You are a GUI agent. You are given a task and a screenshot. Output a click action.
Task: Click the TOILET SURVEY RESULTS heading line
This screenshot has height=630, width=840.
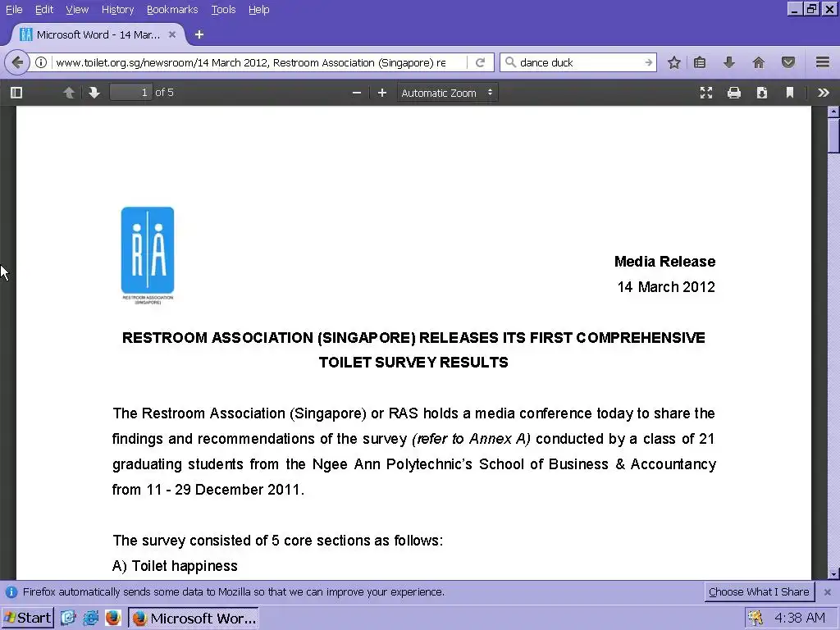click(413, 363)
